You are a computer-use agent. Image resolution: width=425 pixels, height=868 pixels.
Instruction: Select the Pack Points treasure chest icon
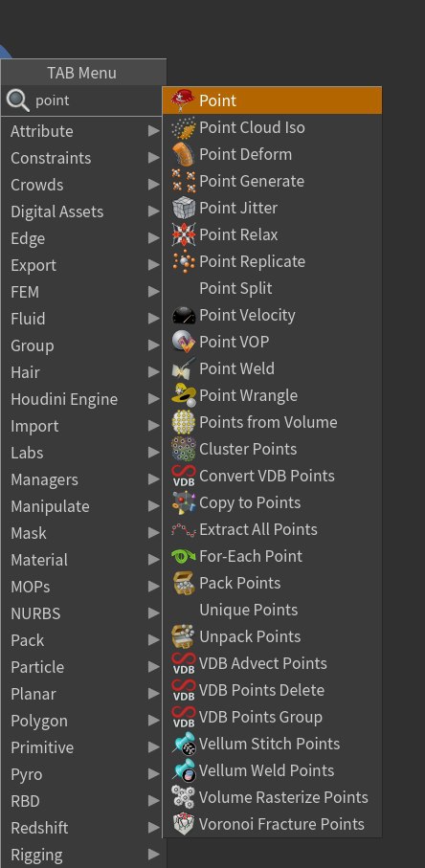click(184, 583)
